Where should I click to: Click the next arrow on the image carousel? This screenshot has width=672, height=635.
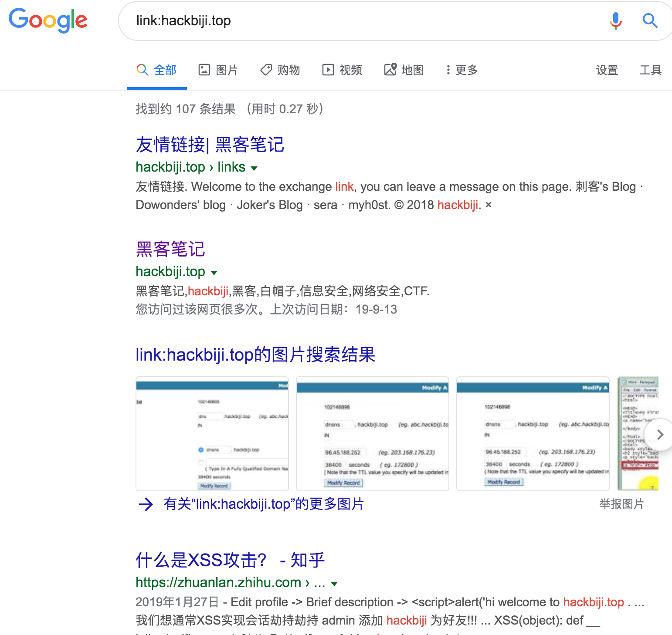660,434
